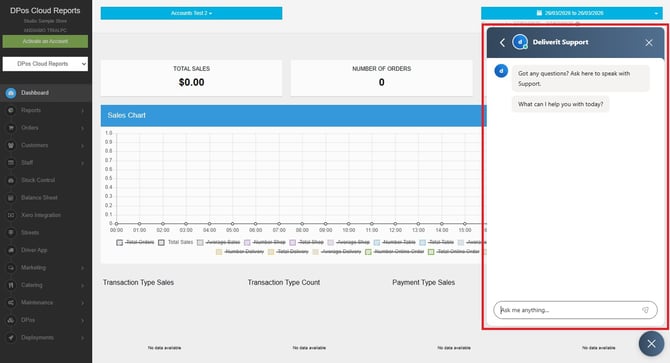Click the 'Ask me anything...' chat input
This screenshot has width=670, height=363.
pyautogui.click(x=575, y=310)
